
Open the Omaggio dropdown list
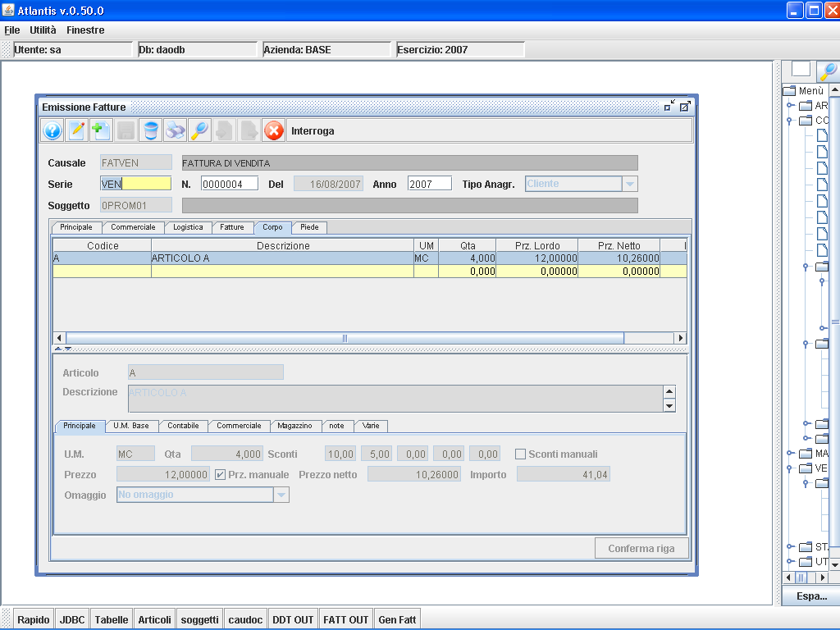pos(281,495)
